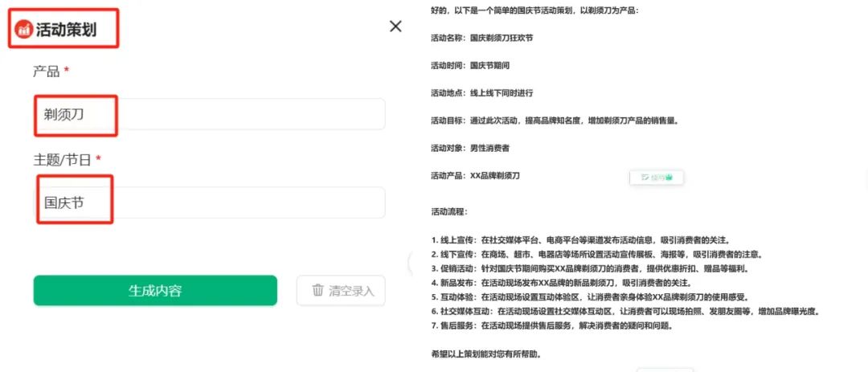Click the 活动策划 panel title text

66,30
